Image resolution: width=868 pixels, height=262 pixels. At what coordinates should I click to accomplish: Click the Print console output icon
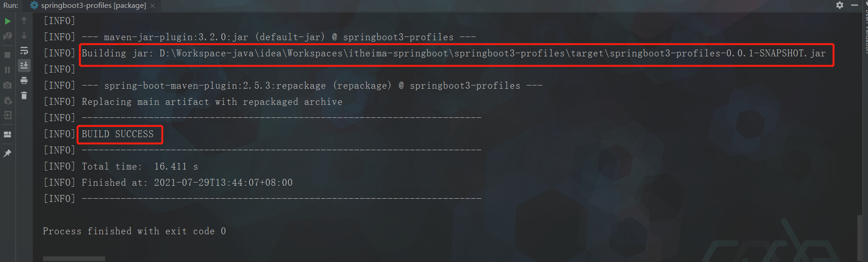click(24, 81)
